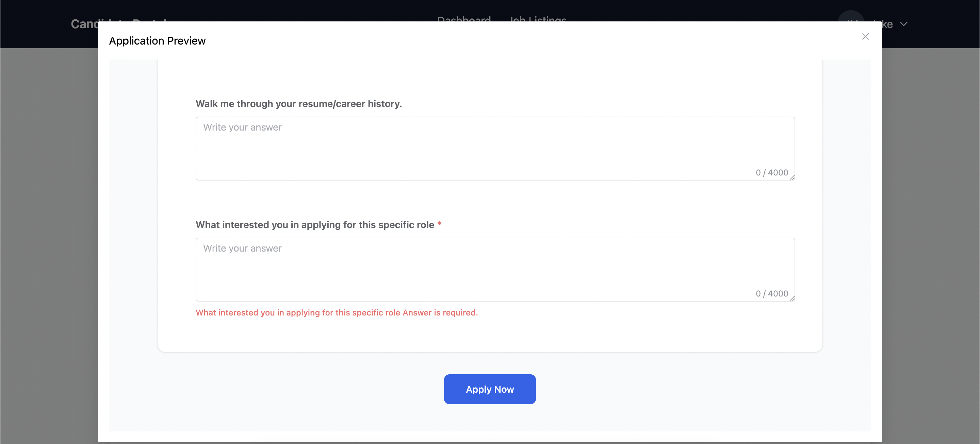980x444 pixels.
Task: Click the user avatar circle
Action: pyautogui.click(x=851, y=16)
